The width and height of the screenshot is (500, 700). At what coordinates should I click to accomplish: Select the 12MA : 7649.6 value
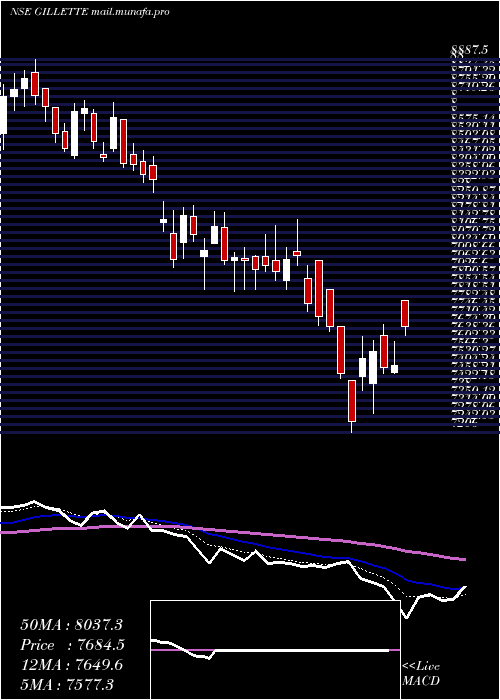(x=71, y=665)
